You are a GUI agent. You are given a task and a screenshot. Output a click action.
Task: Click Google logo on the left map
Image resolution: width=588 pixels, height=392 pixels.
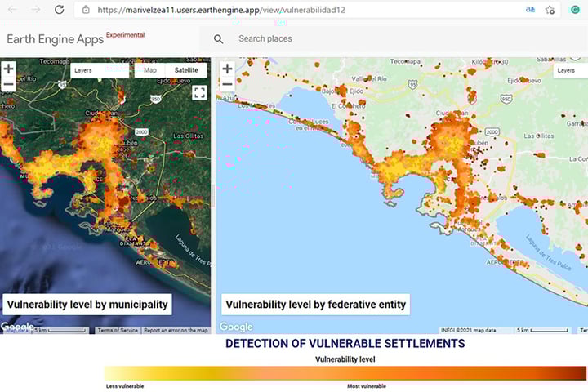click(x=17, y=327)
